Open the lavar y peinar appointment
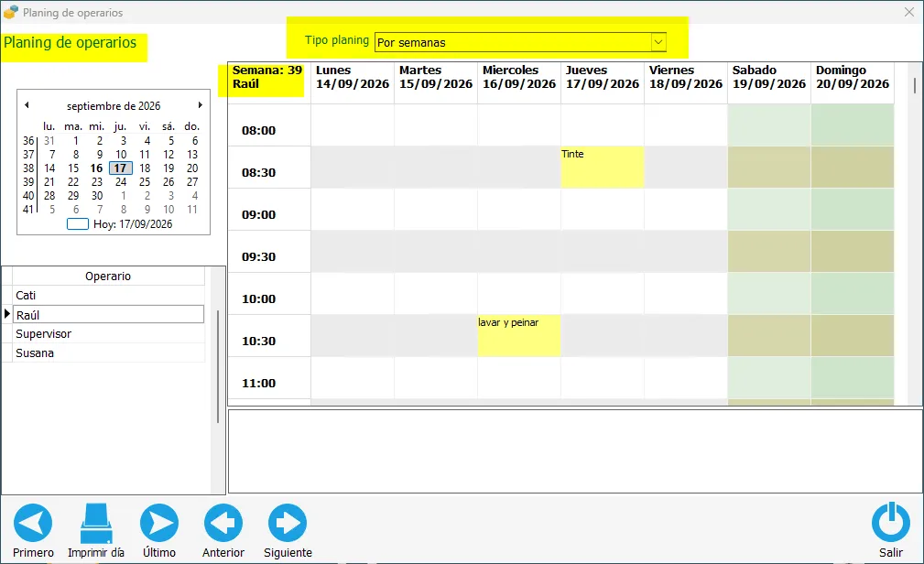The width and height of the screenshot is (924, 564). pyautogui.click(x=518, y=335)
